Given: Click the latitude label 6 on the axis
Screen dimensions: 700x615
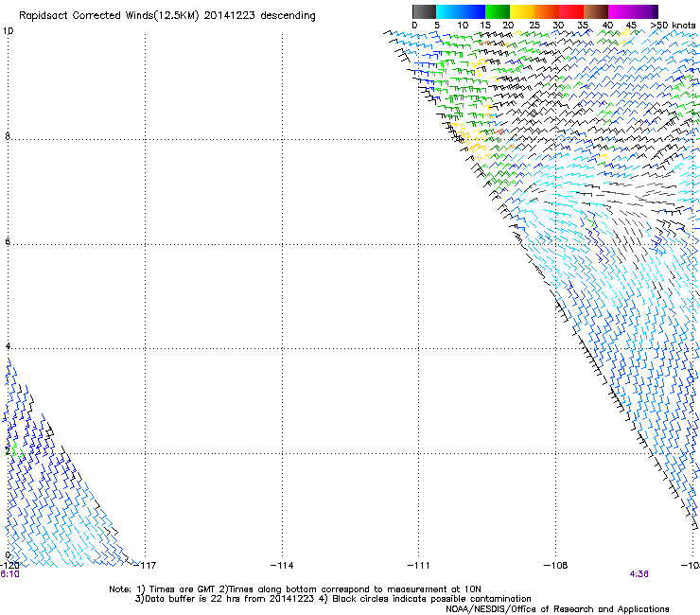Looking at the screenshot, I should point(8,241).
